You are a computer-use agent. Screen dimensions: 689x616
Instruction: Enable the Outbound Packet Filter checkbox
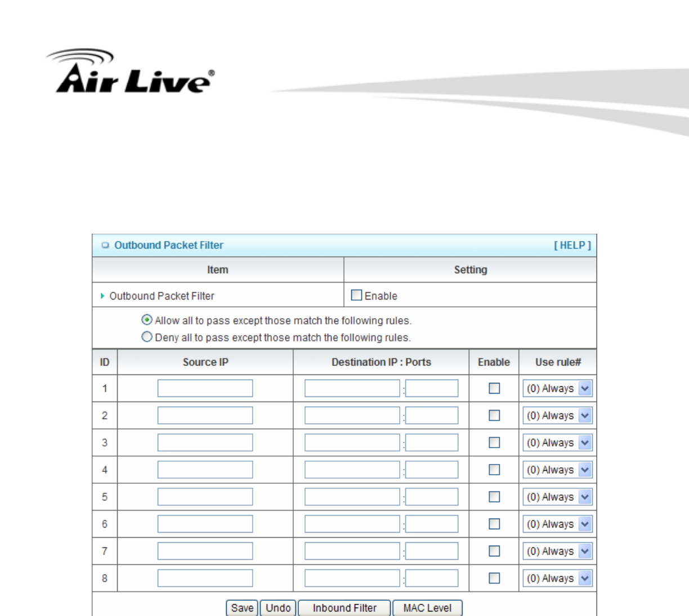356,295
